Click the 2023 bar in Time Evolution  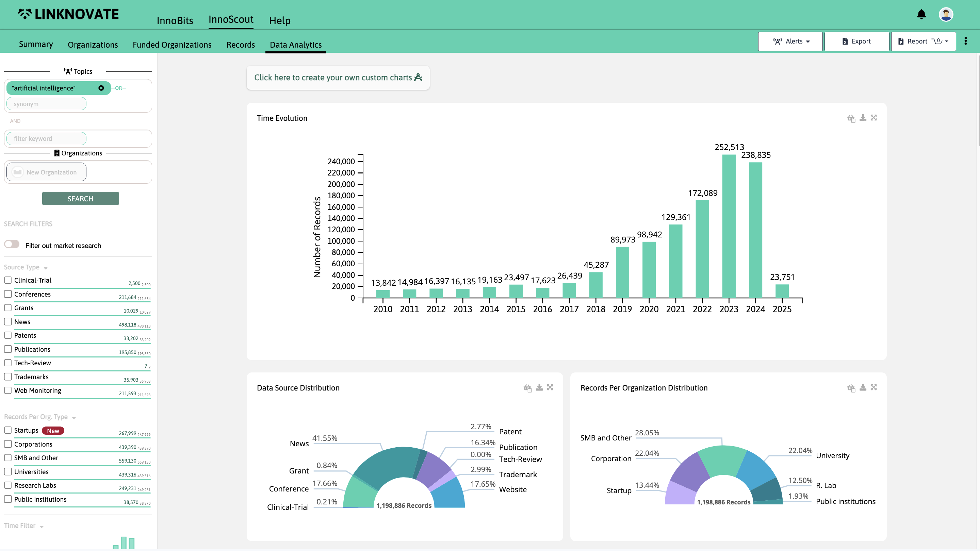coord(729,226)
